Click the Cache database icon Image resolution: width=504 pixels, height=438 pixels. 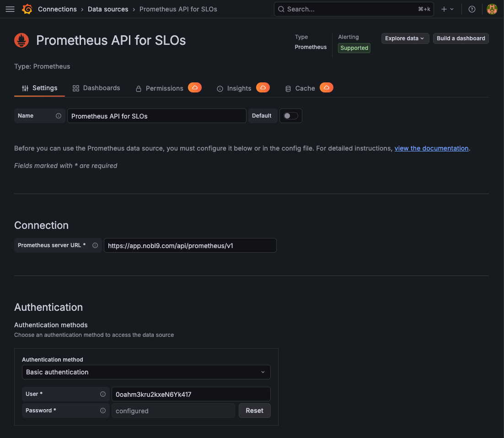tap(288, 89)
